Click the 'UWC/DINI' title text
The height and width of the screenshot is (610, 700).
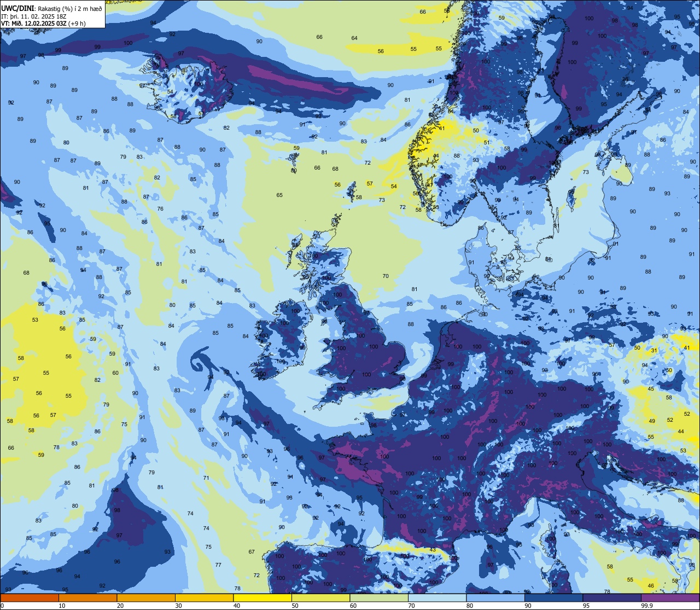pos(17,8)
